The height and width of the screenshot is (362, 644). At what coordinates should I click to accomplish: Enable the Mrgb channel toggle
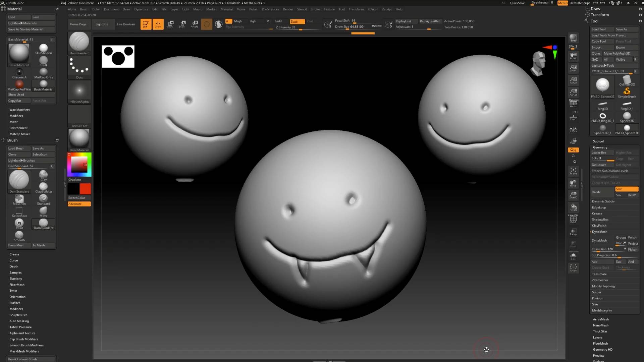click(238, 21)
